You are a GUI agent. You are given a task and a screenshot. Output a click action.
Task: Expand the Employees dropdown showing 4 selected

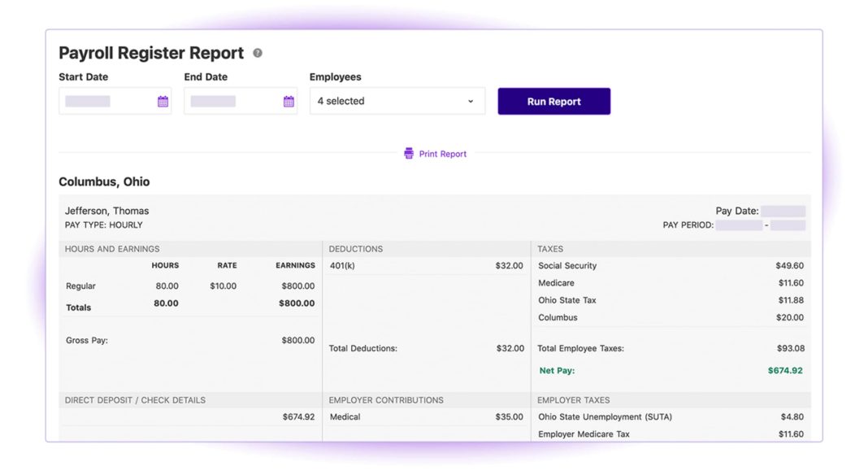pyautogui.click(x=397, y=101)
